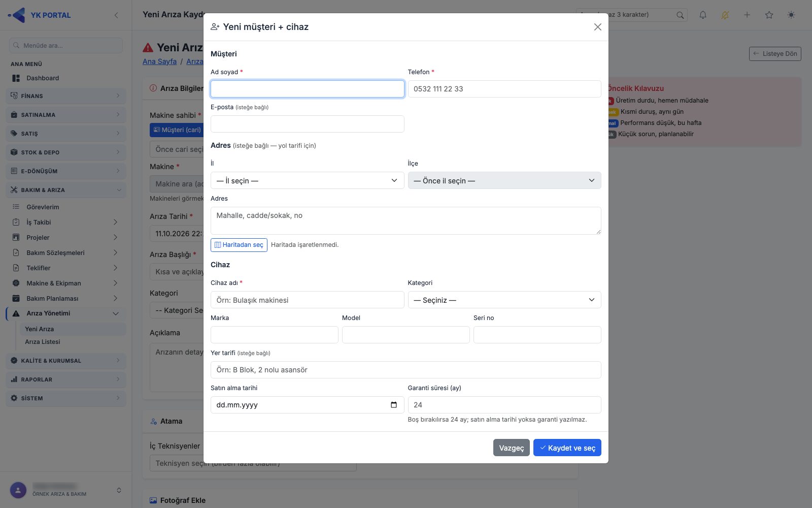Expand the STOK & DEPO section
The image size is (812, 508).
pyautogui.click(x=66, y=152)
